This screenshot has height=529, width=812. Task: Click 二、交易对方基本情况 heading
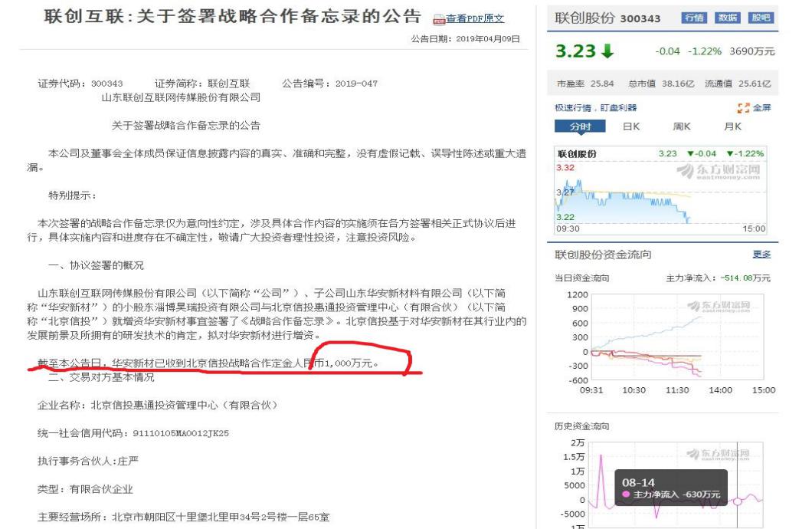click(101, 377)
